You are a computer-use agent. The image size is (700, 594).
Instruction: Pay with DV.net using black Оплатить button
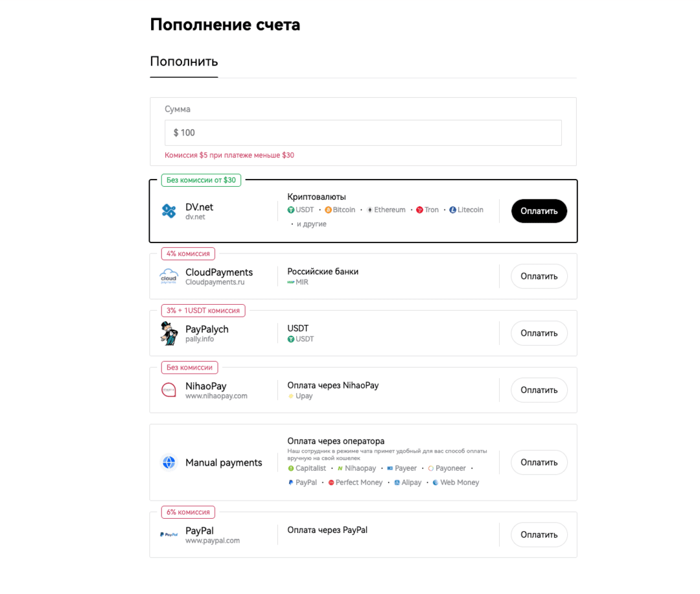point(539,211)
